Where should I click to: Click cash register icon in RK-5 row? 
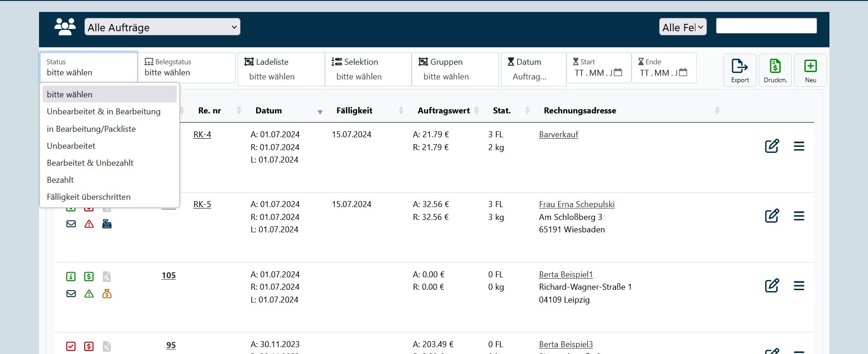coord(106,224)
